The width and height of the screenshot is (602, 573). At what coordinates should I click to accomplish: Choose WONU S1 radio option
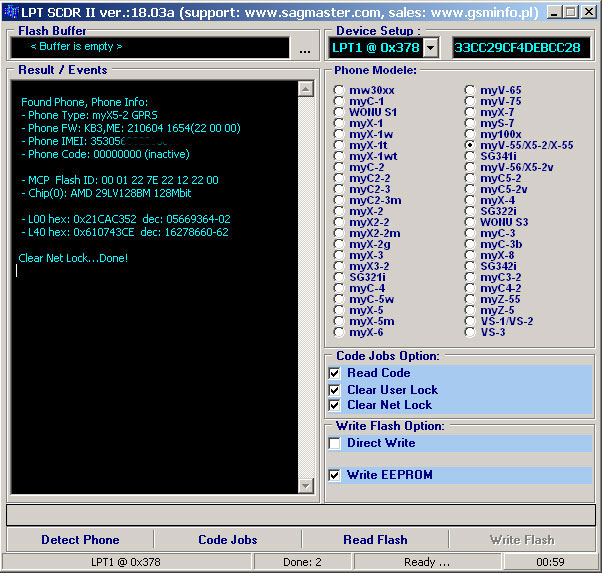(339, 112)
